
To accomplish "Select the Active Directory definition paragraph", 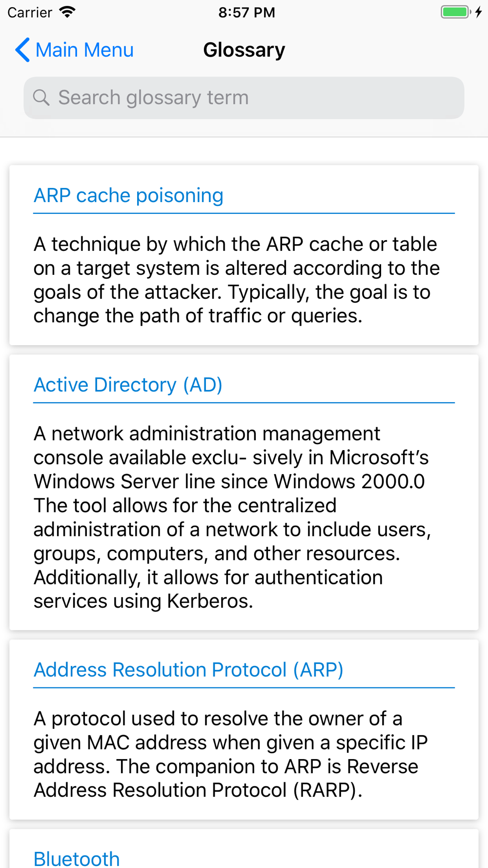I will (x=232, y=517).
